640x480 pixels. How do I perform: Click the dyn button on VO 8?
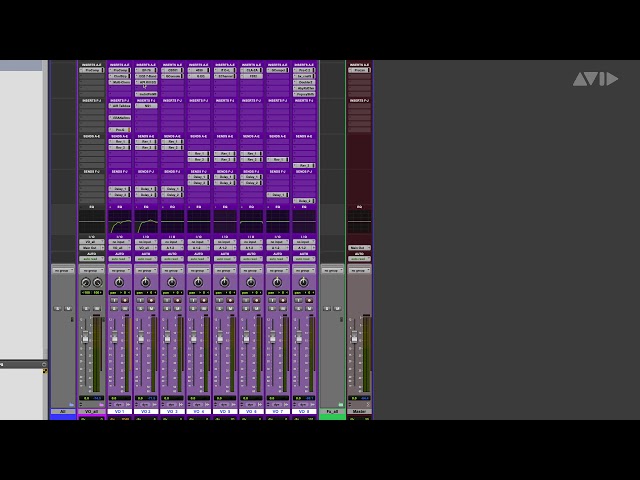304,404
